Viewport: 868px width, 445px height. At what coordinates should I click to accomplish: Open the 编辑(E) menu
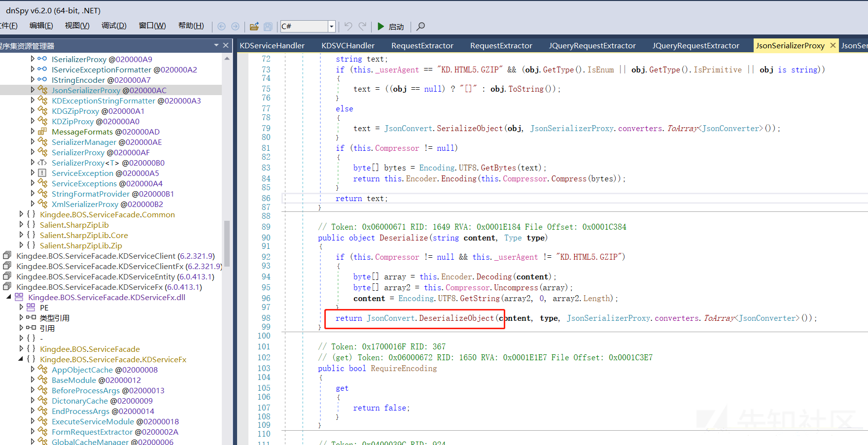coord(41,26)
